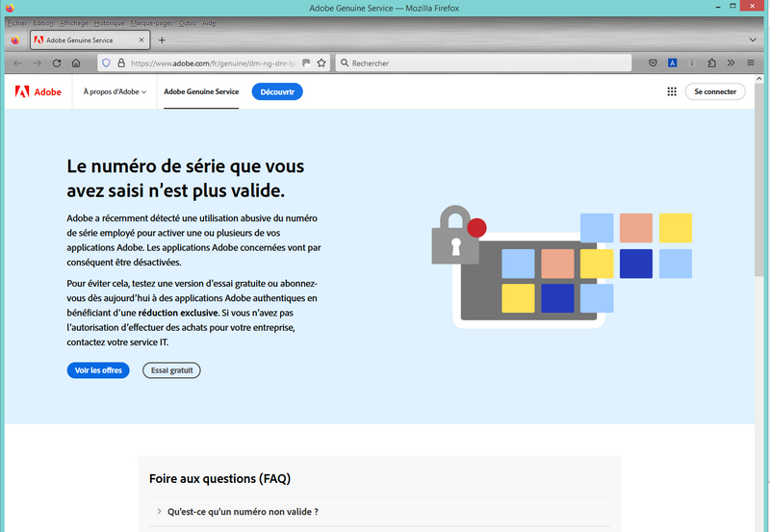List all tabs dropdown arrow

tap(753, 39)
